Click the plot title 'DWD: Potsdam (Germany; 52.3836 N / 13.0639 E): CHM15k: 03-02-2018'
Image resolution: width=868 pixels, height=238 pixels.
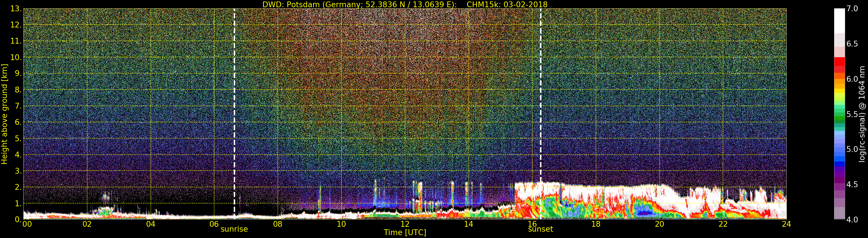[x=405, y=4]
